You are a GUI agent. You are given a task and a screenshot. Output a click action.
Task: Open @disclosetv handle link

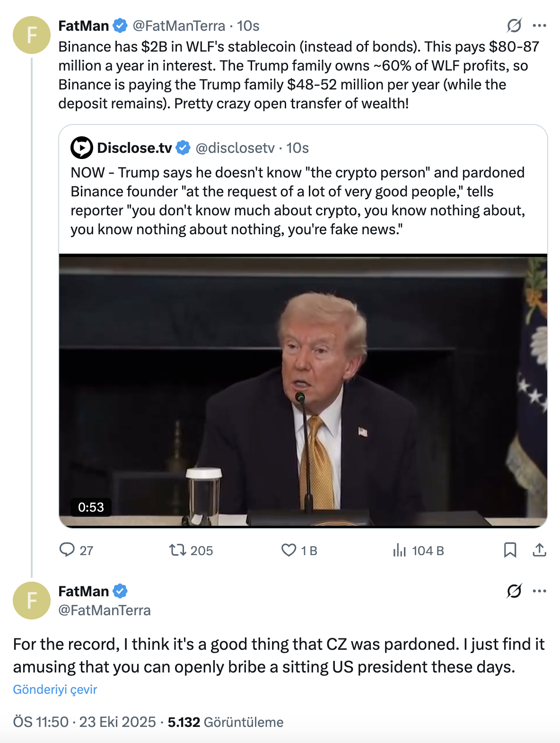coord(235,148)
